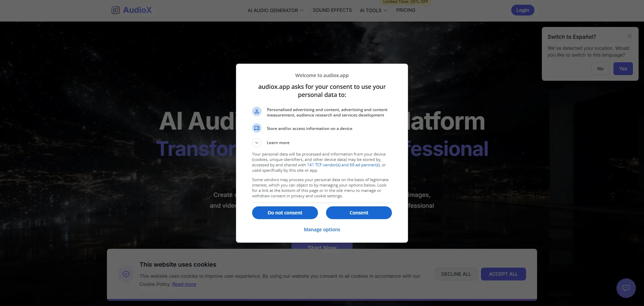The height and width of the screenshot is (306, 644).
Task: Click Do not consent button
Action: 285,213
